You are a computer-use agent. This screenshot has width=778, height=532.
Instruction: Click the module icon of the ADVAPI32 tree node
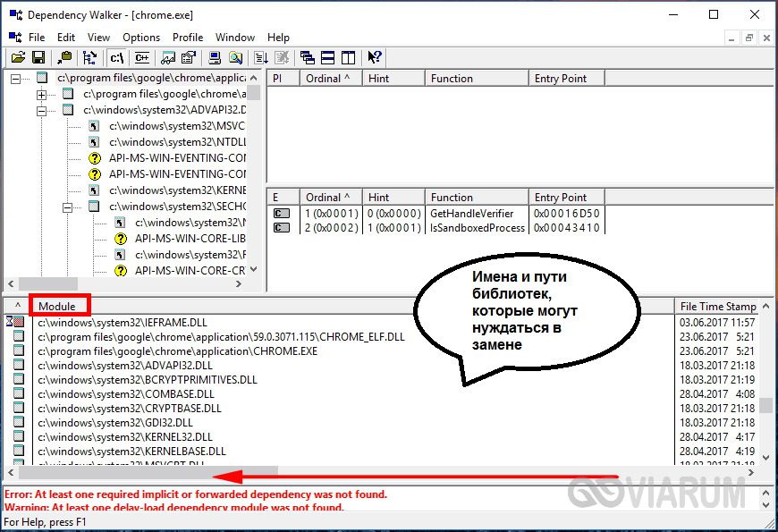68,110
